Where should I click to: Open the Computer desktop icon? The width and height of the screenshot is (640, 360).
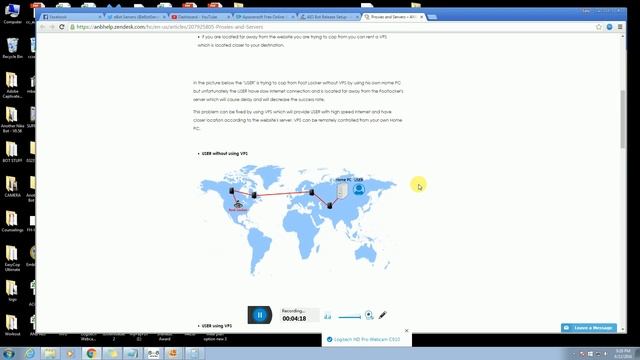[12, 13]
